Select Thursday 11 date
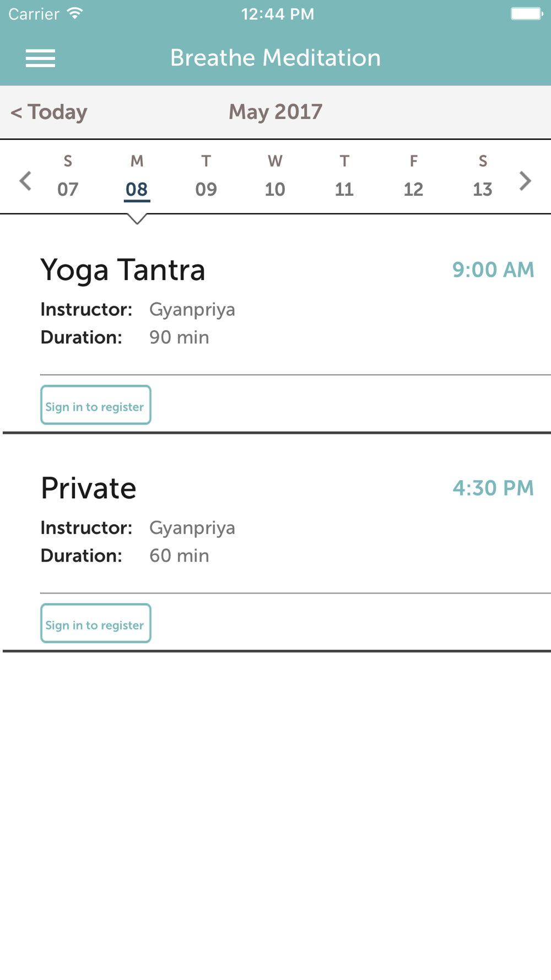551x980 pixels. coord(344,176)
